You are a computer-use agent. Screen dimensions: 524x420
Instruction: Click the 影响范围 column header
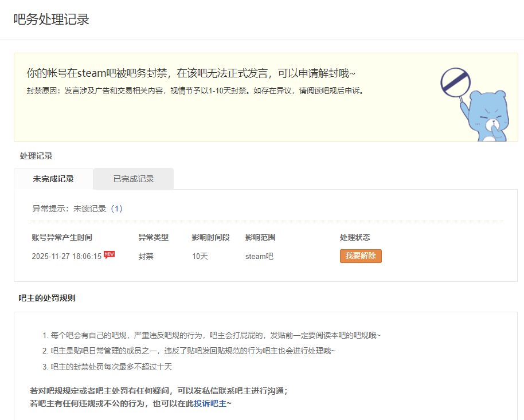coord(260,237)
